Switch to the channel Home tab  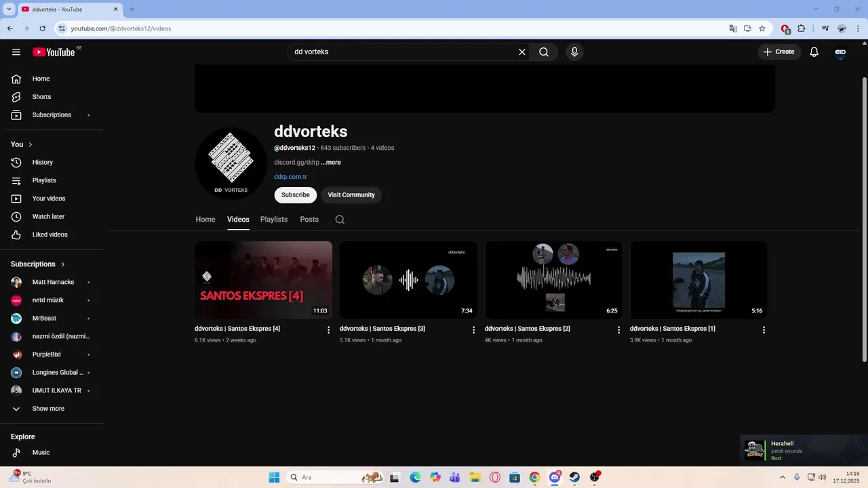pos(205,220)
